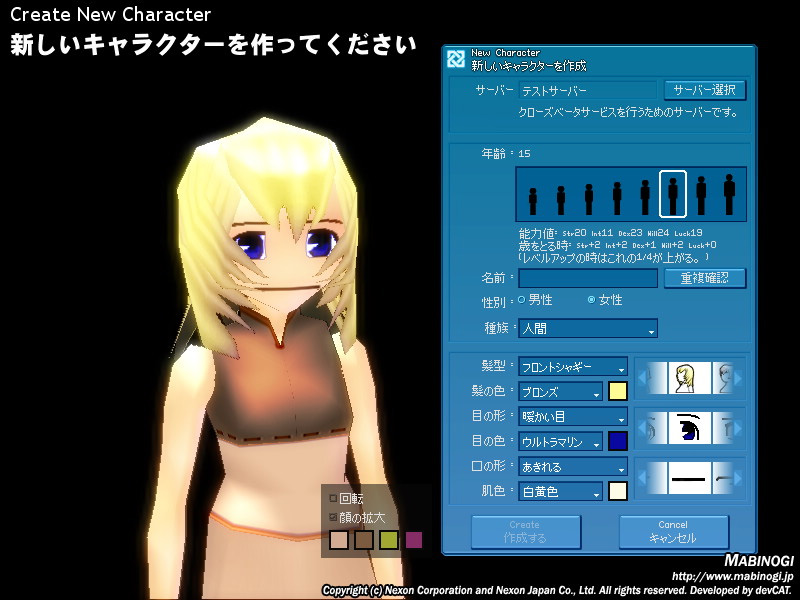Viewport: 800px width, 600px height.
Task: Choose the brown clothing color swatch
Action: tap(364, 540)
